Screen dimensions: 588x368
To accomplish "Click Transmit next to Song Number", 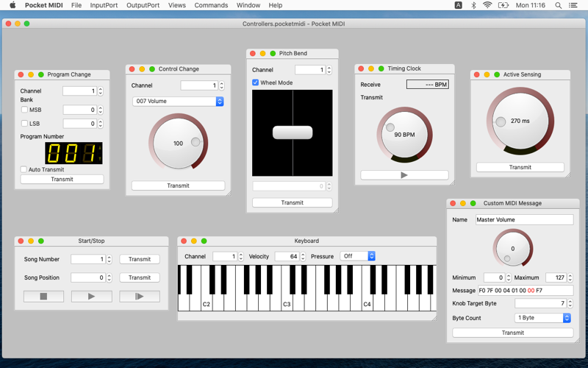I will (140, 259).
